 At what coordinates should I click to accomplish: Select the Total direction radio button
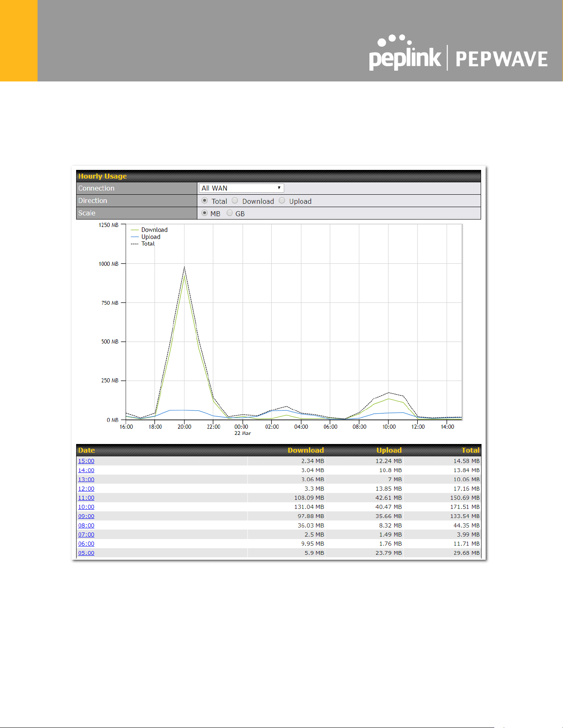(204, 200)
